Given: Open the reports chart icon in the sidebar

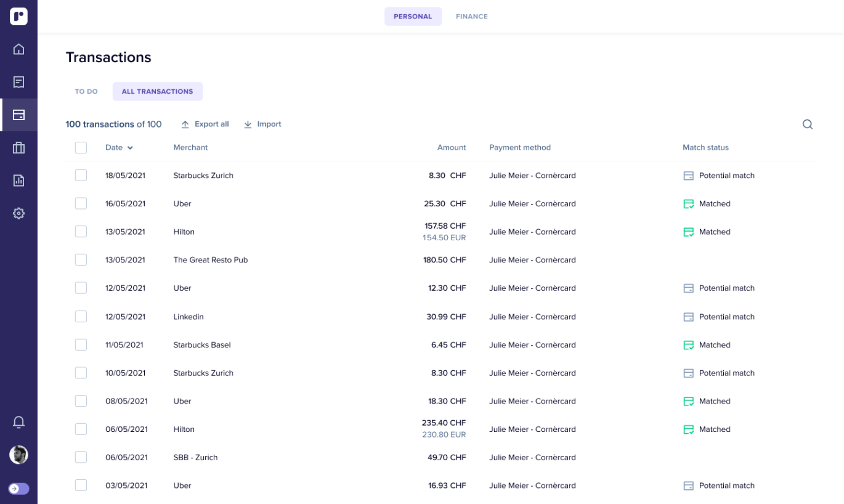Looking at the screenshot, I should (18, 181).
